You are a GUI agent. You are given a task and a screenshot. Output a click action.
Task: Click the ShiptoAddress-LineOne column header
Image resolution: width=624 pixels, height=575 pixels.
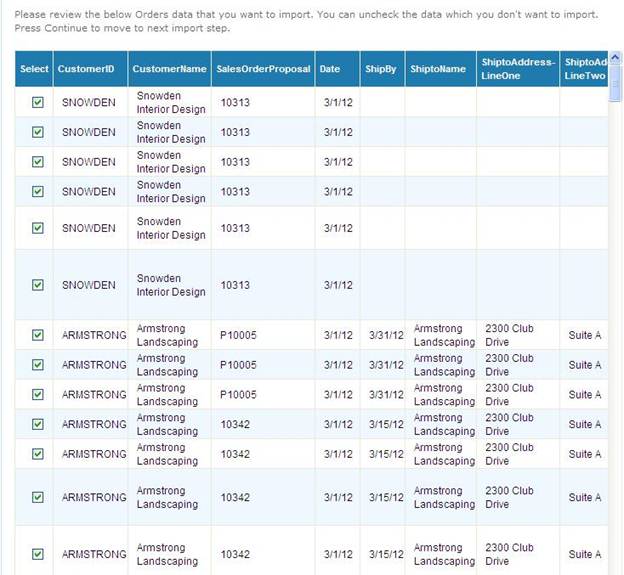pos(518,69)
